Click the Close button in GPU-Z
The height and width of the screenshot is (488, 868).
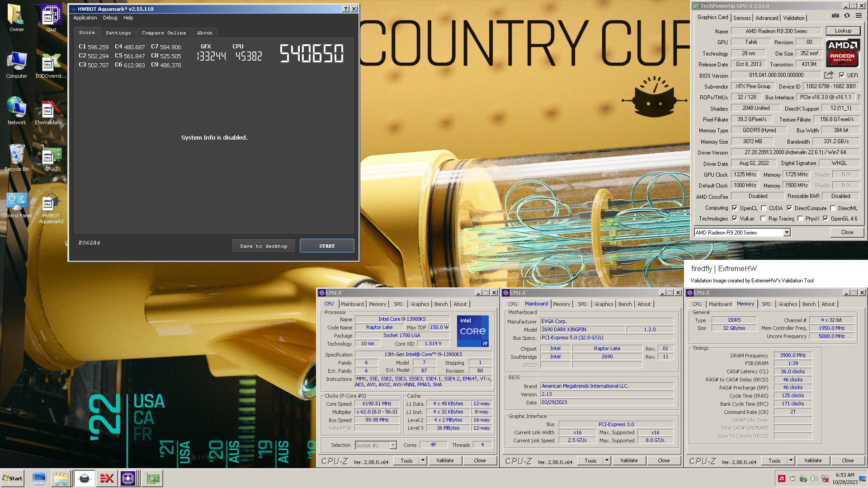click(847, 232)
